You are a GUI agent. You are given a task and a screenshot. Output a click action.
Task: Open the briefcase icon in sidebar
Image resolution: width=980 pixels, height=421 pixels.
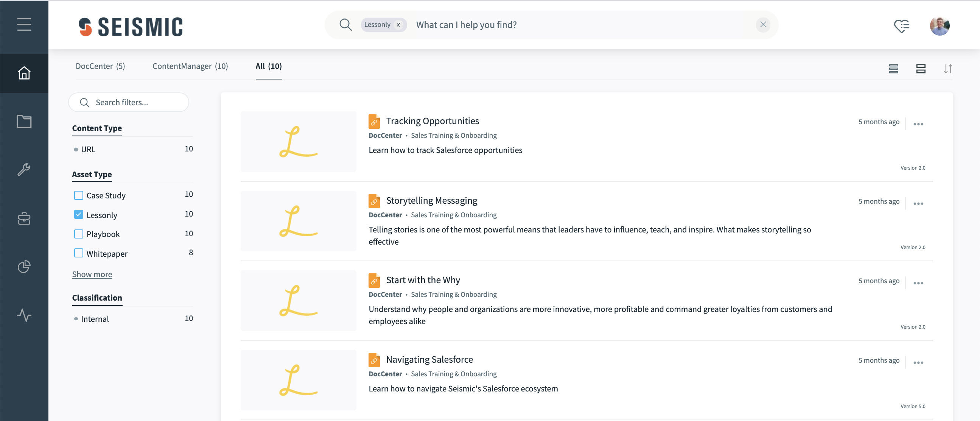[x=24, y=218]
